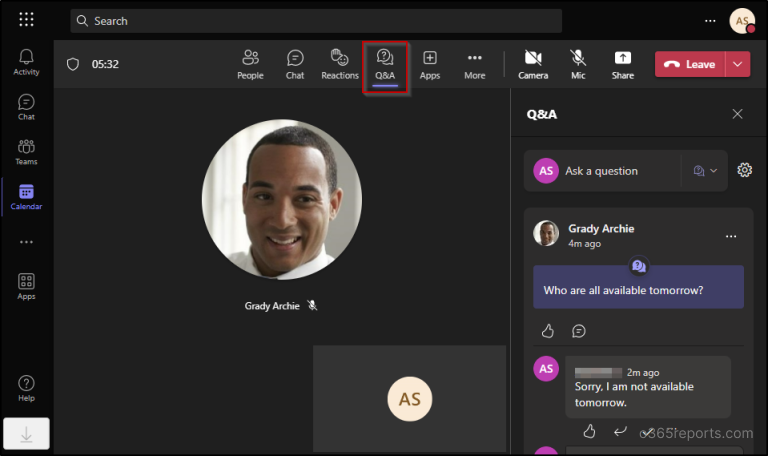Click the Grady Archie name in Q&A
Screen dimensions: 768x456
tap(601, 229)
